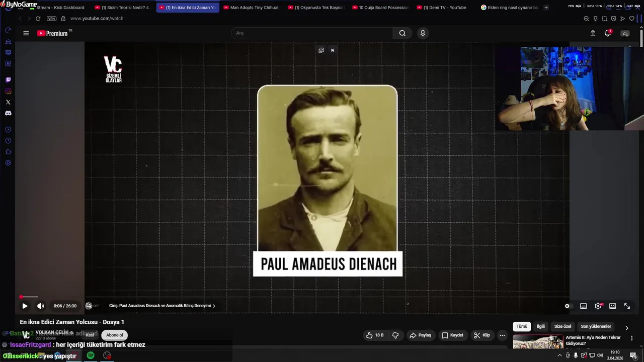Enter fullscreen mode

[627, 306]
